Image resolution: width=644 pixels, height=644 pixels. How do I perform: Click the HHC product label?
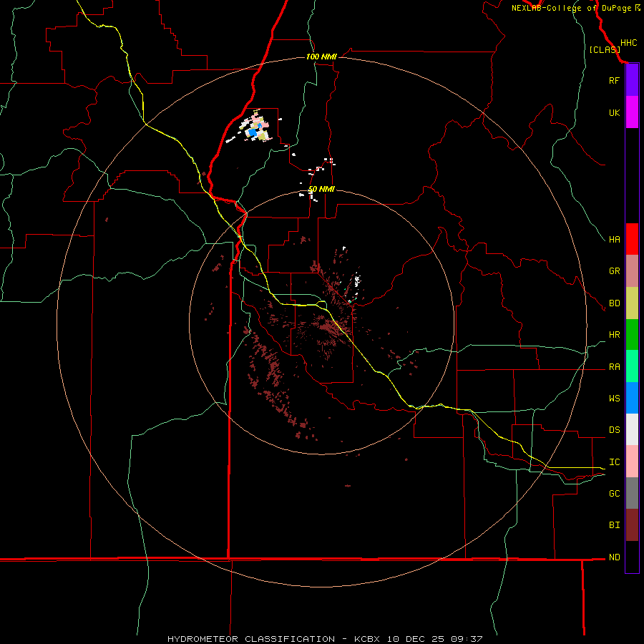(x=628, y=43)
